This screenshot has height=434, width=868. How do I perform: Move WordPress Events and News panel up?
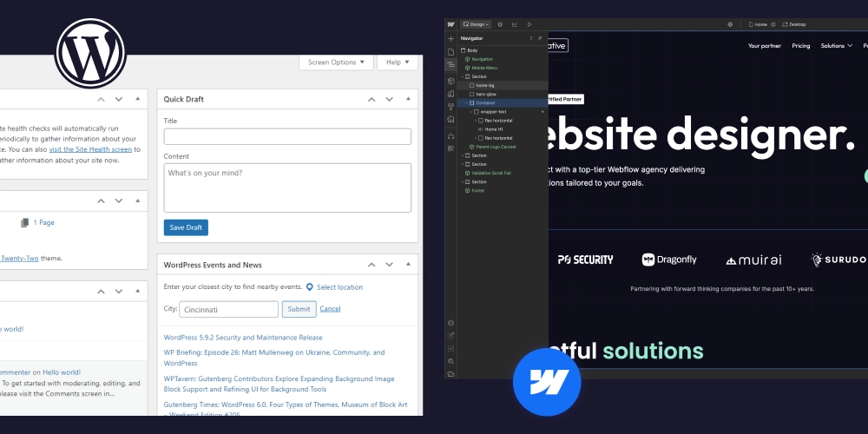coord(372,265)
